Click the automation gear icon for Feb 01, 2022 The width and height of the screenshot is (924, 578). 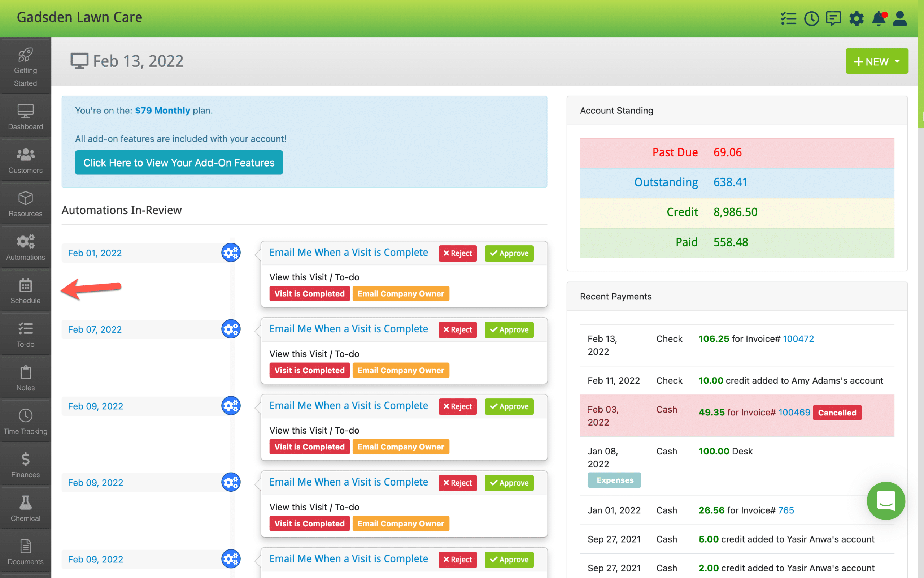pos(231,253)
